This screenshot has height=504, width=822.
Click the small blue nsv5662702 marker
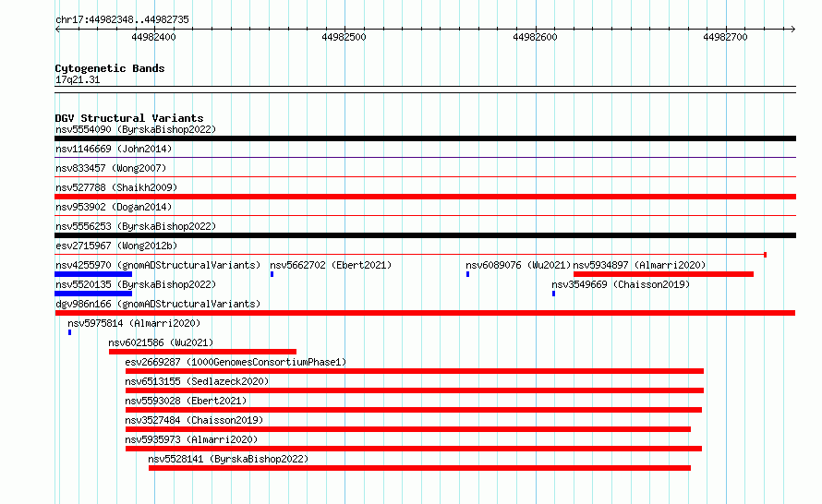(272, 274)
